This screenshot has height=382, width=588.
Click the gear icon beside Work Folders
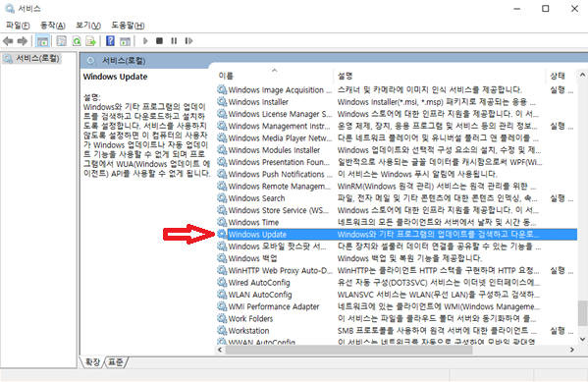click(222, 318)
